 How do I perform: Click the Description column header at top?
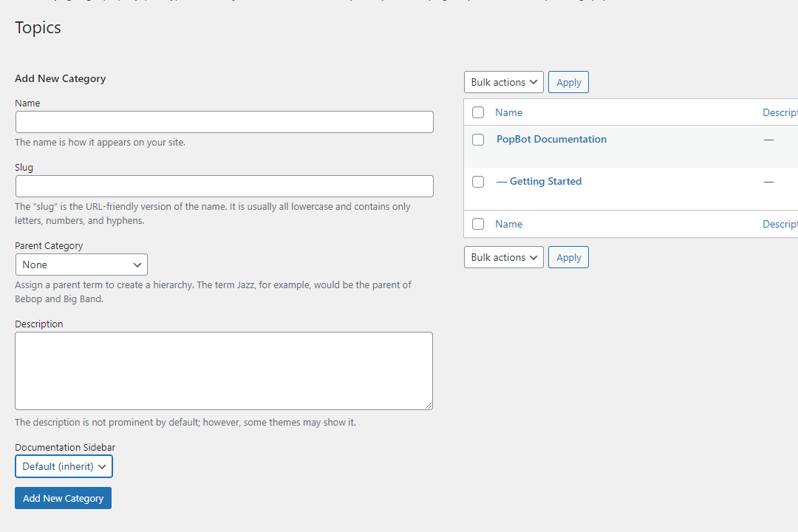click(x=780, y=112)
